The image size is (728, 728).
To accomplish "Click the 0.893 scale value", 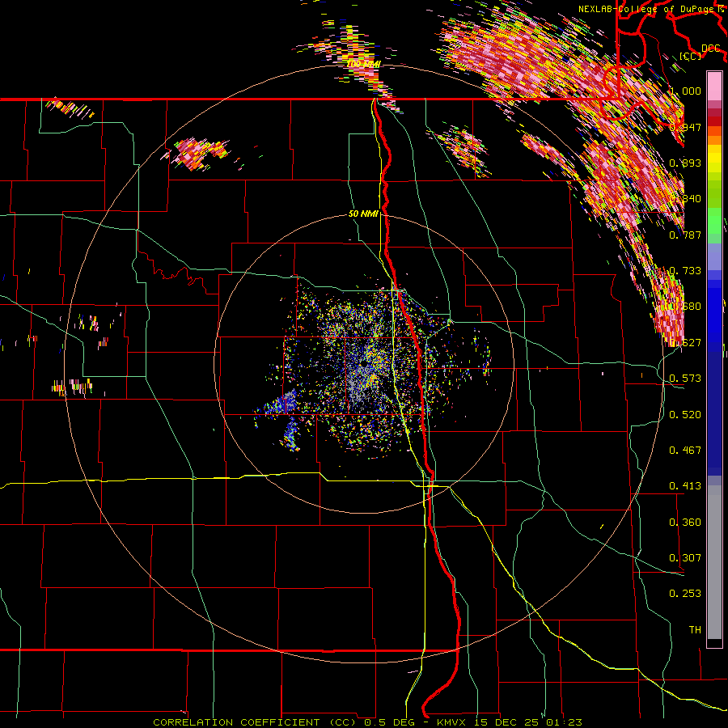I will (x=685, y=163).
